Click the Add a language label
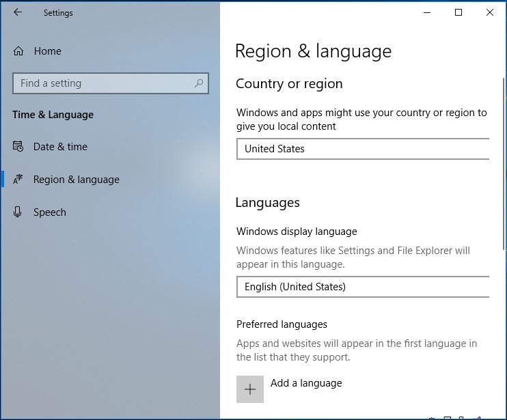Viewport: 507px width, 420px height. point(306,383)
